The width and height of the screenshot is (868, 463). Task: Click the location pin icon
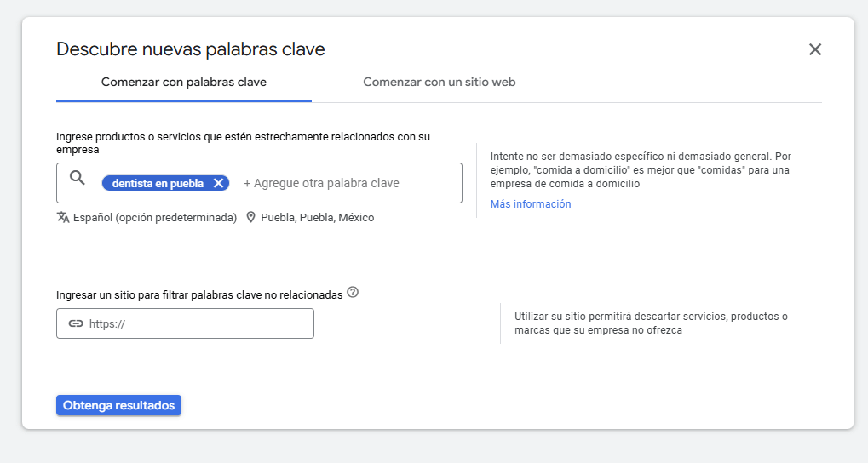point(250,217)
